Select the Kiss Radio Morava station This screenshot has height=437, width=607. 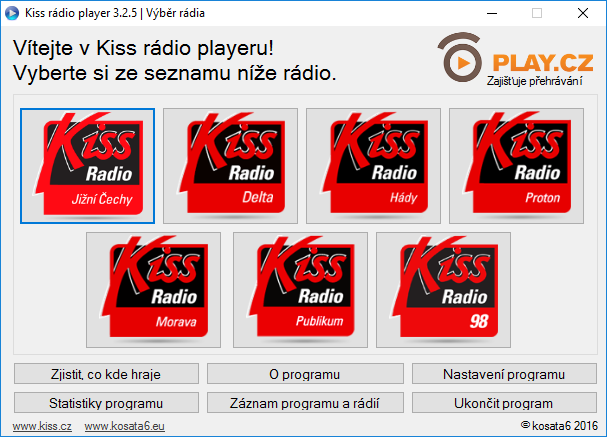click(x=153, y=290)
